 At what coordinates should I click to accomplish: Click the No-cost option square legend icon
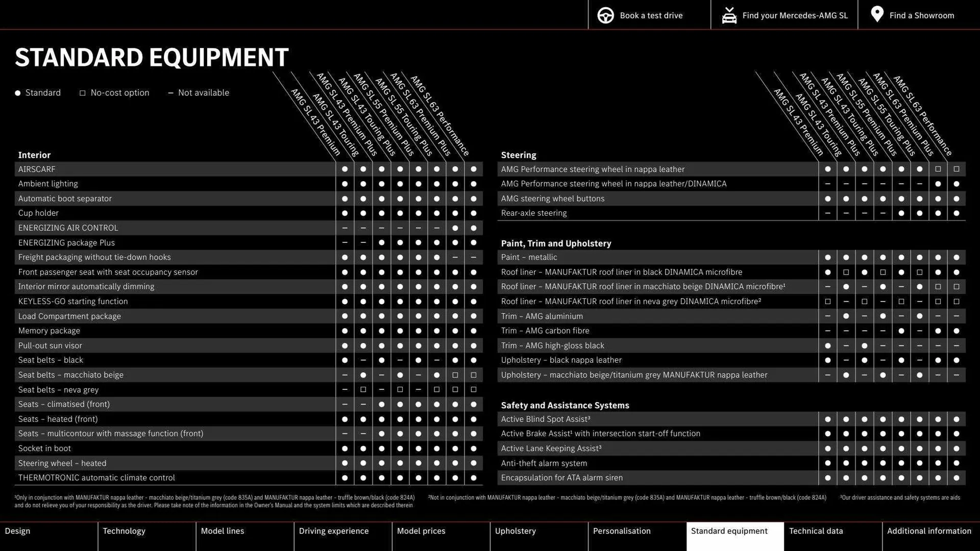coord(82,93)
